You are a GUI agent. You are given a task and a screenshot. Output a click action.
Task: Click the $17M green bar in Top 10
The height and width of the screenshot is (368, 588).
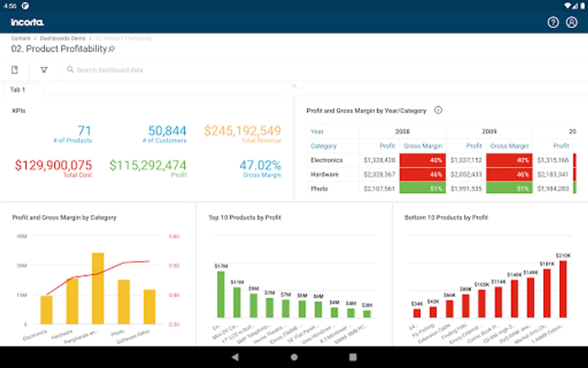click(x=221, y=294)
